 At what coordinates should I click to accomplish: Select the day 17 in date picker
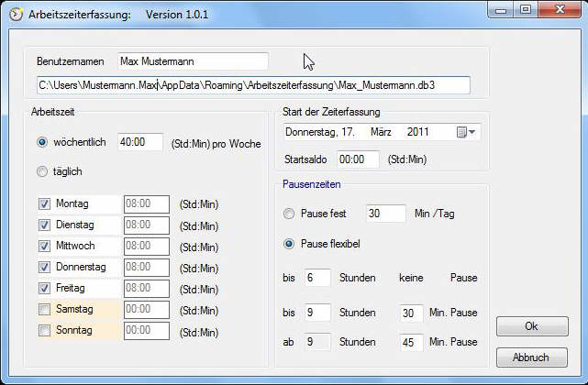[348, 132]
